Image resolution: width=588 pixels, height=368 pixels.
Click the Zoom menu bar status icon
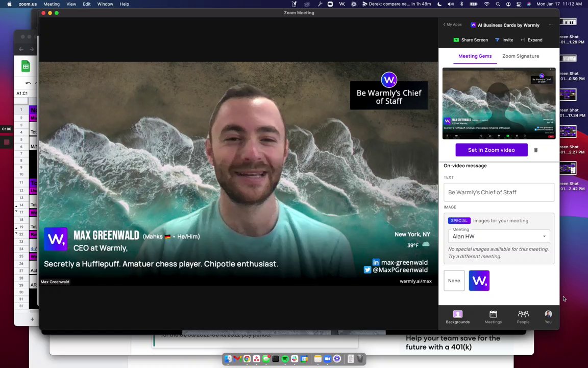330,4
